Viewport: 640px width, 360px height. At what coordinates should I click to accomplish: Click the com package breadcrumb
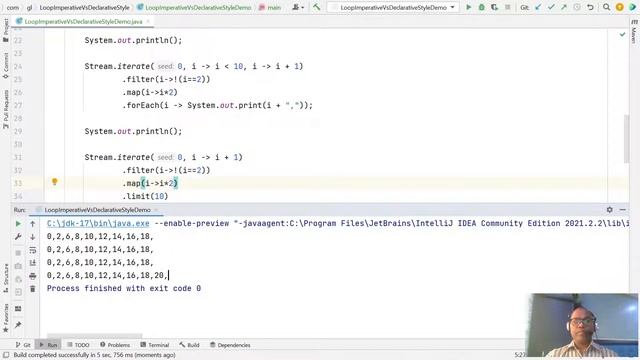click(13, 7)
